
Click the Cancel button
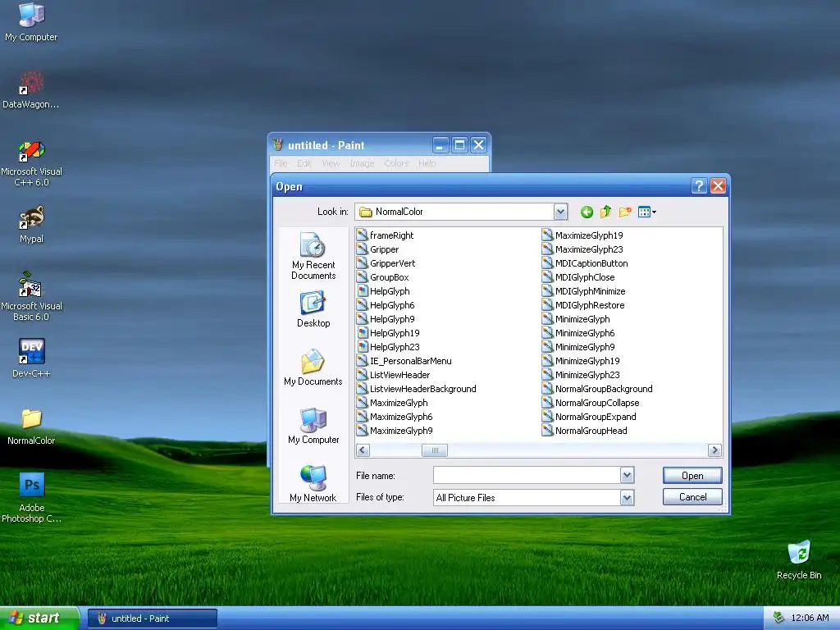[x=692, y=497]
